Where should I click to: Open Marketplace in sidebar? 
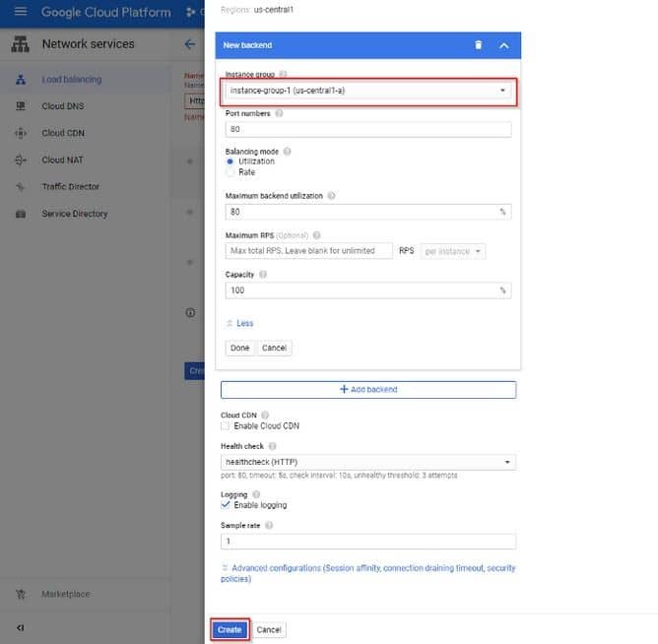[65, 594]
